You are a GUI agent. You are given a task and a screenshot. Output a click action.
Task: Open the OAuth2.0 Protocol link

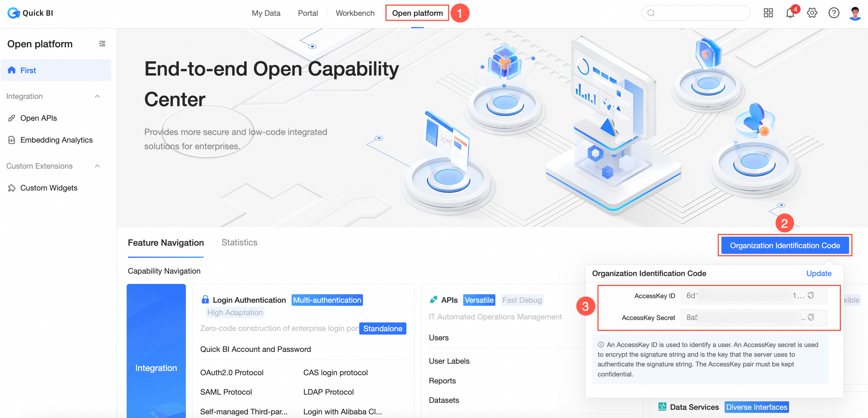click(x=231, y=372)
